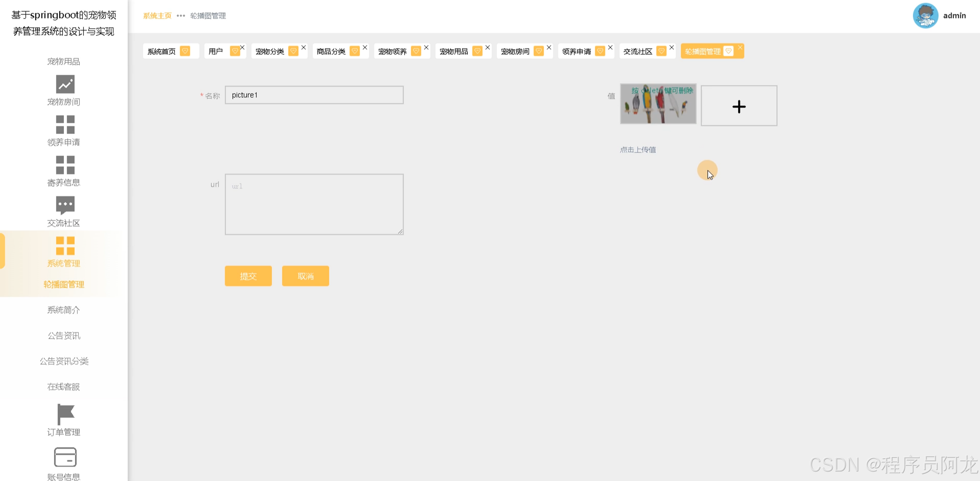The image size is (980, 481).
Task: Click the 取消 cancel button
Action: click(x=305, y=276)
